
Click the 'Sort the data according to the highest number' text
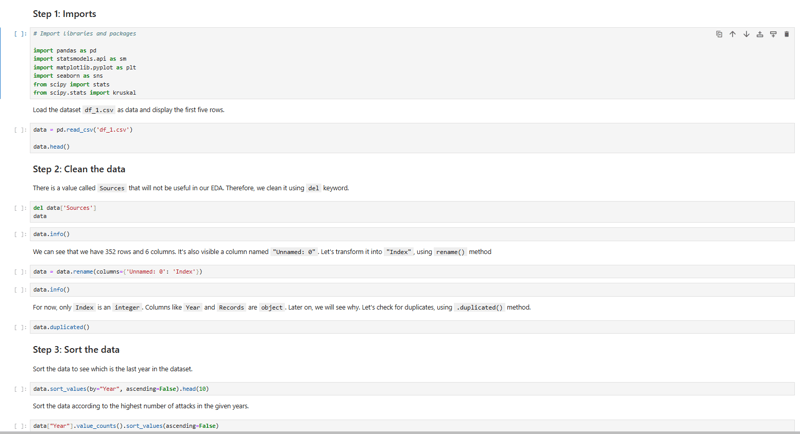(141, 406)
